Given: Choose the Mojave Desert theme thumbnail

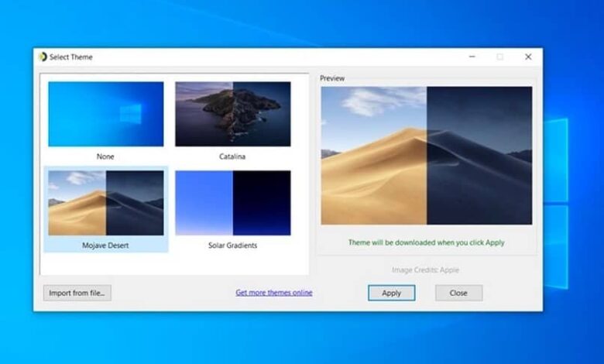Looking at the screenshot, I should 106,203.
